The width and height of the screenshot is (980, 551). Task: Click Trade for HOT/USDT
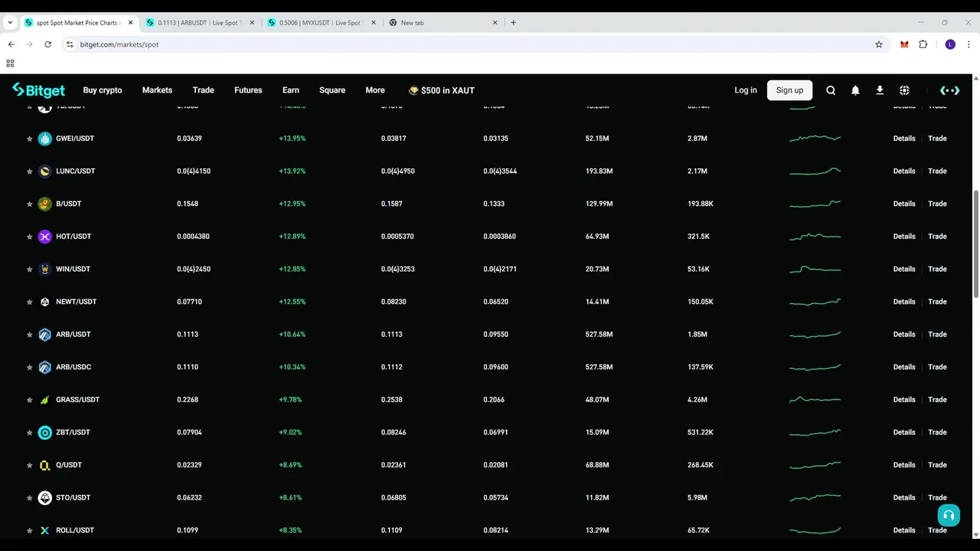[x=937, y=236]
